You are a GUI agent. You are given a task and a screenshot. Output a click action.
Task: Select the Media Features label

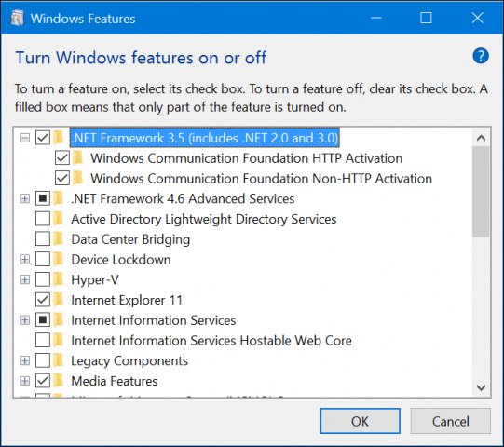coord(115,381)
